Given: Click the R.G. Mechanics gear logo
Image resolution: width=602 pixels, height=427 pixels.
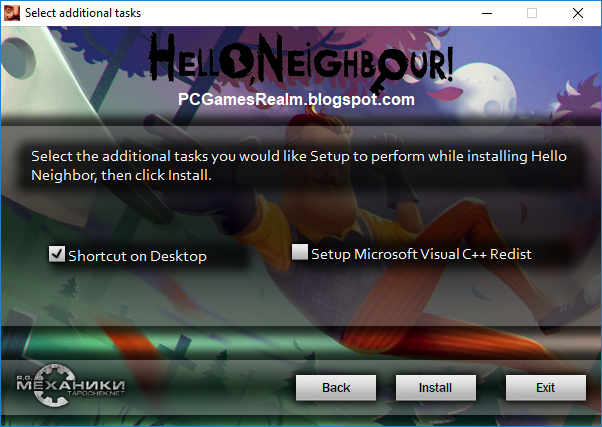Looking at the screenshot, I should coord(70,385).
